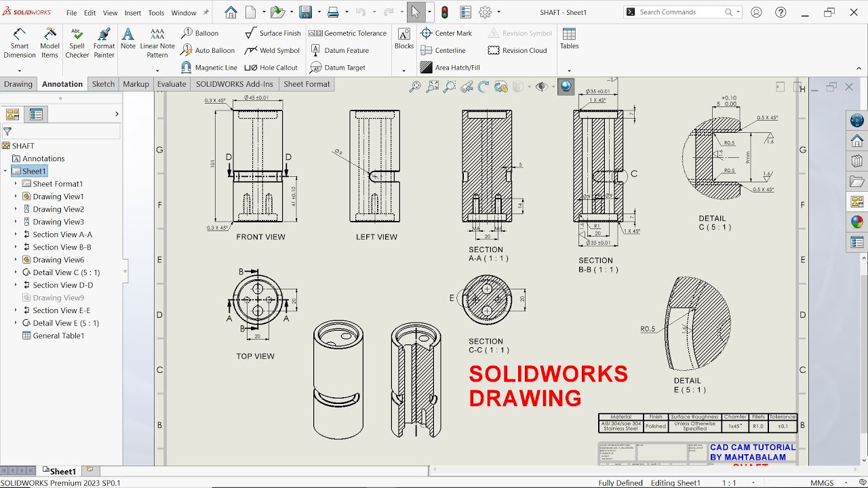Select Drawing View6 in tree
Viewport: 868px width, 488px height.
coord(53,260)
